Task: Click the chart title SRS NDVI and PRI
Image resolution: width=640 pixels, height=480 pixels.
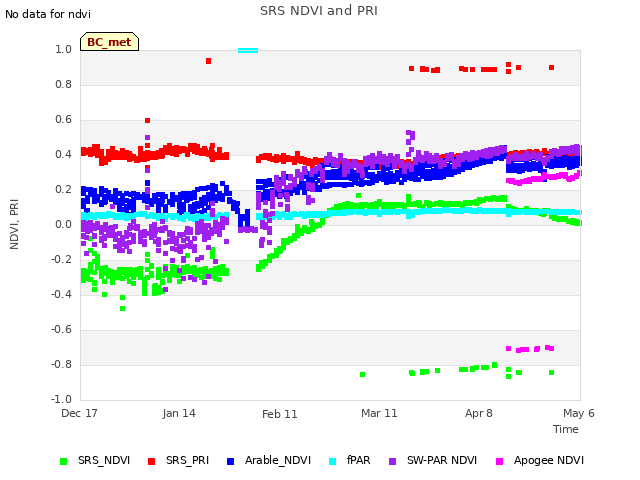Action: point(319,10)
